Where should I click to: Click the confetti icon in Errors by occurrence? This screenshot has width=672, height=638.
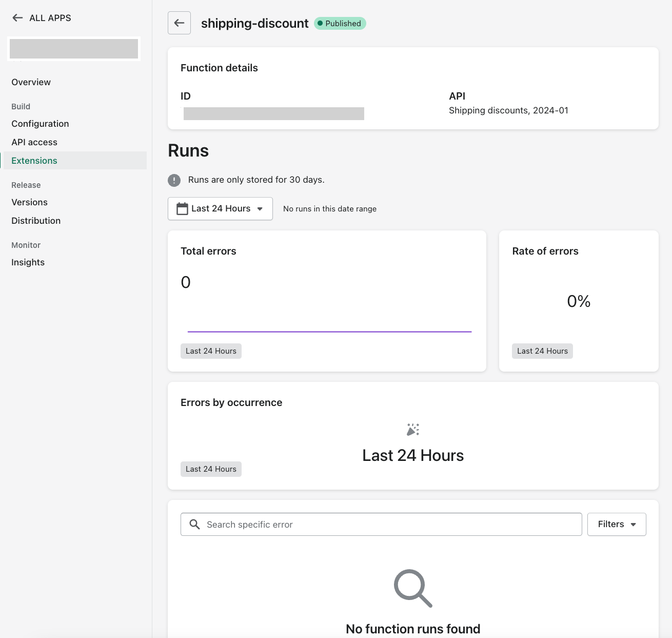pyautogui.click(x=413, y=430)
